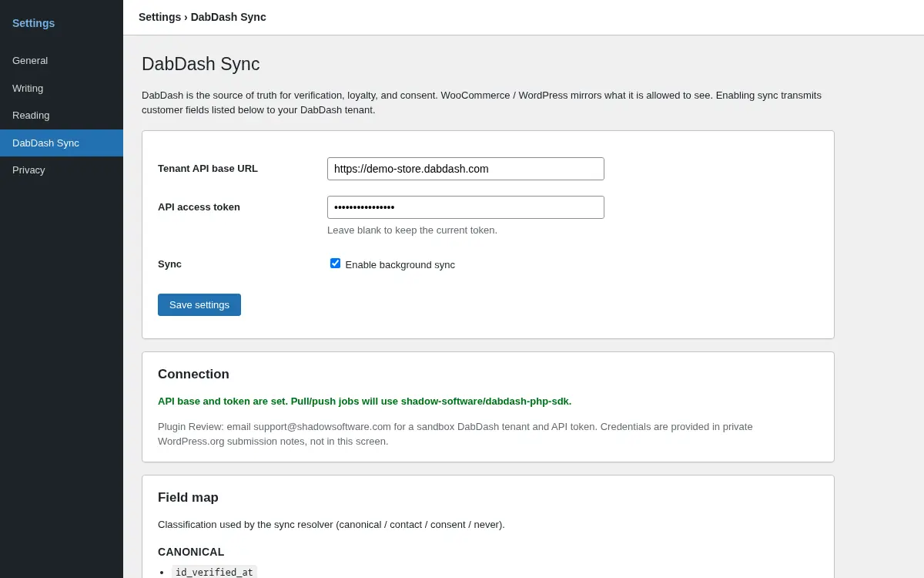924x578 pixels.
Task: Click 'Leave blank to keep the current token' hint
Action: (412, 230)
